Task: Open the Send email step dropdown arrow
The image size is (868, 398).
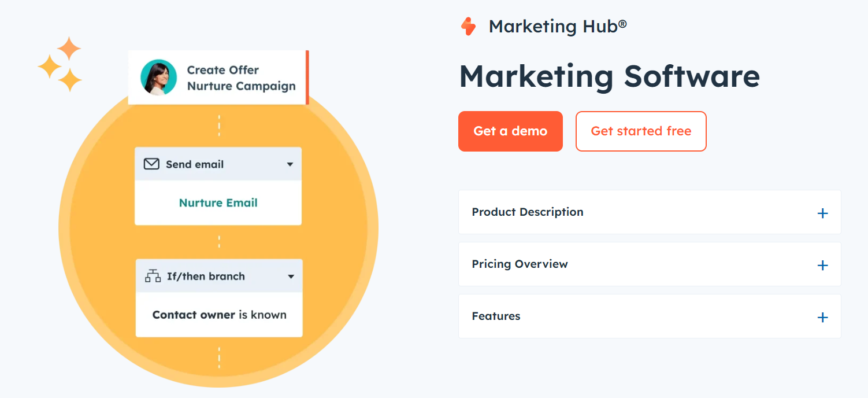Action: tap(290, 164)
